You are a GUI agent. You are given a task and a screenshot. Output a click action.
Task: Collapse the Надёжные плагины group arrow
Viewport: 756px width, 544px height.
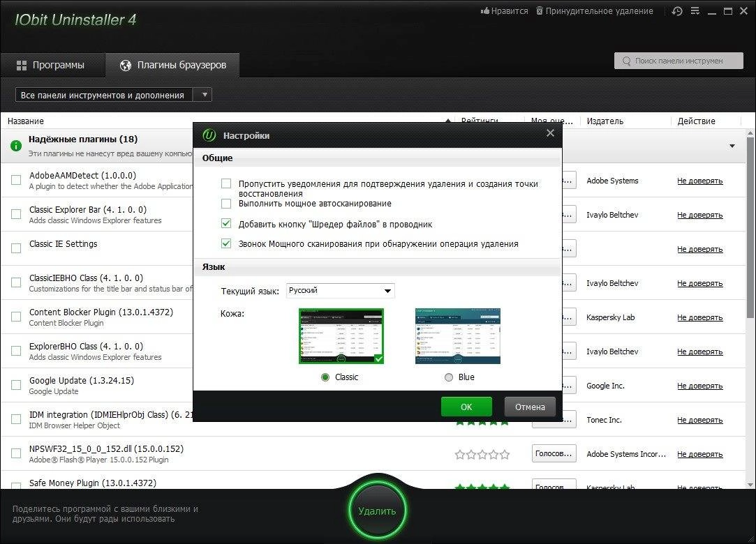[732, 146]
